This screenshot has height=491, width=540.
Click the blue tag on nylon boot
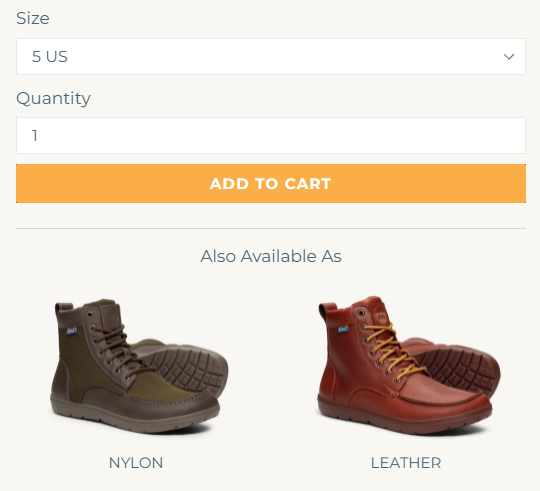pyautogui.click(x=71, y=331)
